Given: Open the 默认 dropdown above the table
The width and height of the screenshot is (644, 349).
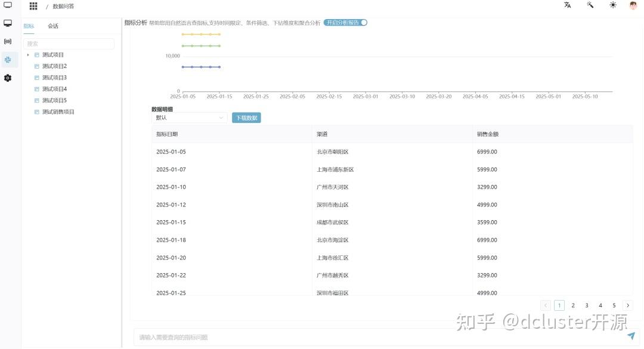Looking at the screenshot, I should (189, 118).
